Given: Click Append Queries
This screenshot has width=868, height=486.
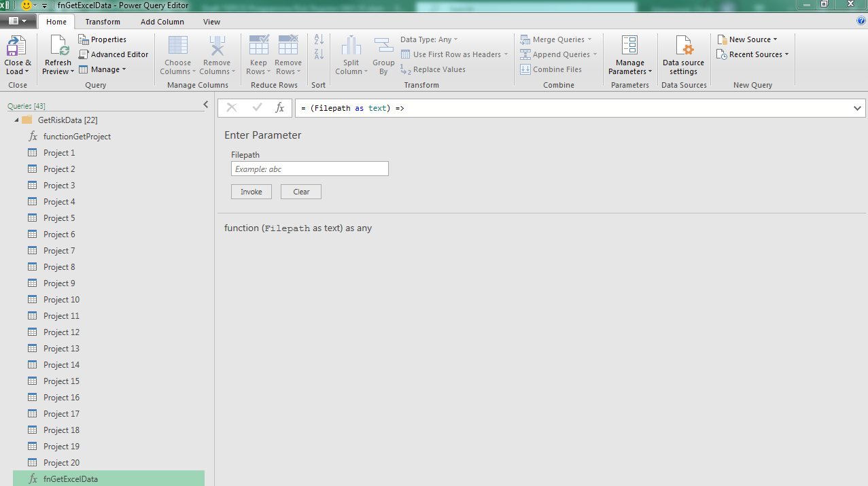Looking at the screenshot, I should click(x=558, y=54).
